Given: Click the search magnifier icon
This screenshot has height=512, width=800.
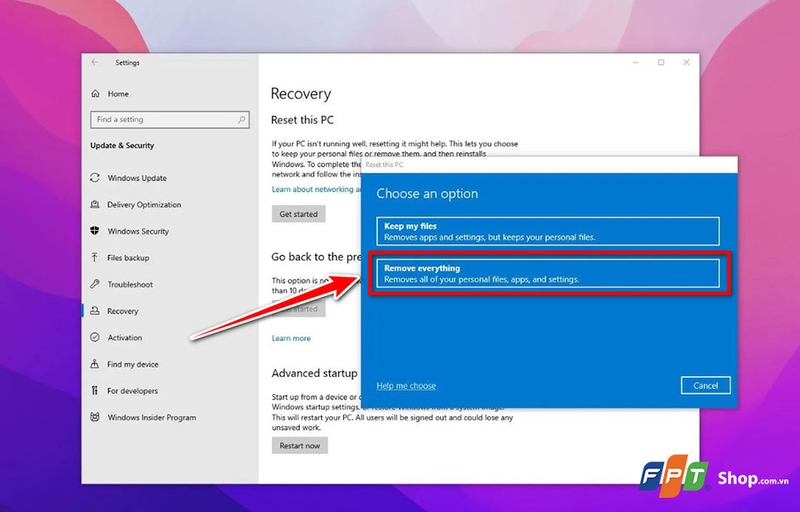Looking at the screenshot, I should [x=241, y=119].
